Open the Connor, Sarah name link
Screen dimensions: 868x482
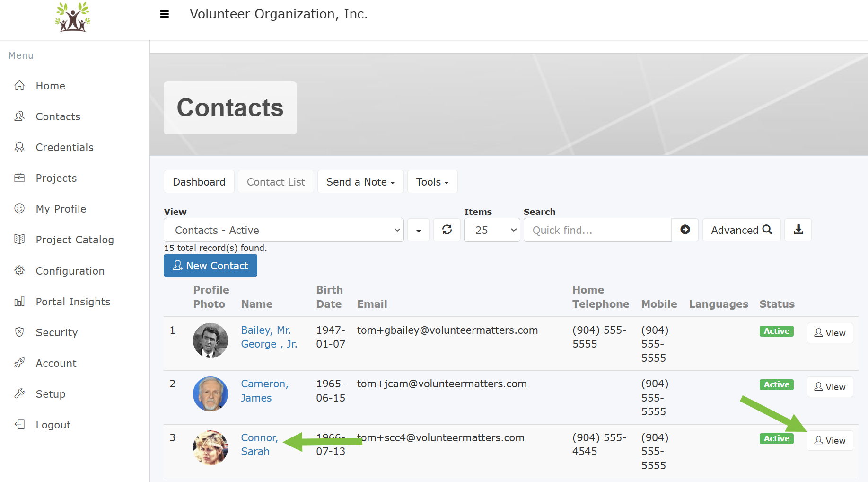click(260, 445)
